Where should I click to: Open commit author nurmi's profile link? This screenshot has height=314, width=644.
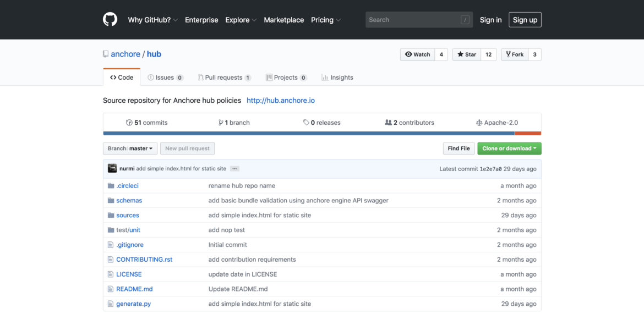pos(127,169)
